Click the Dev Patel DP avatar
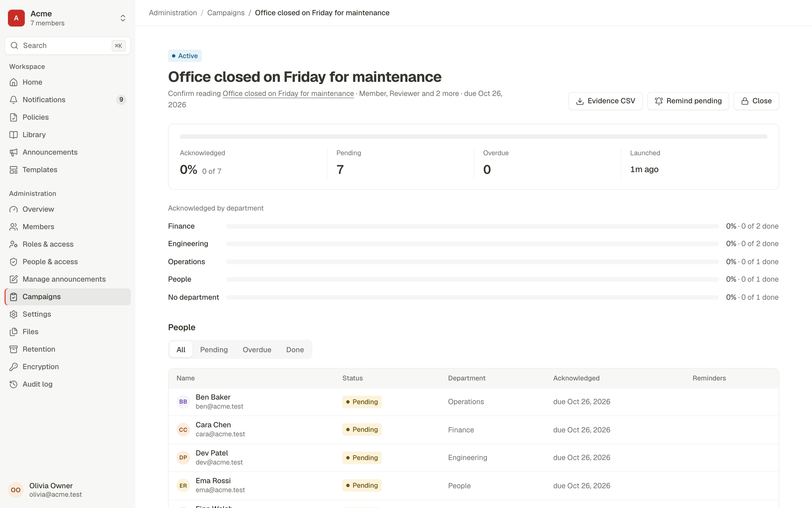 (183, 457)
